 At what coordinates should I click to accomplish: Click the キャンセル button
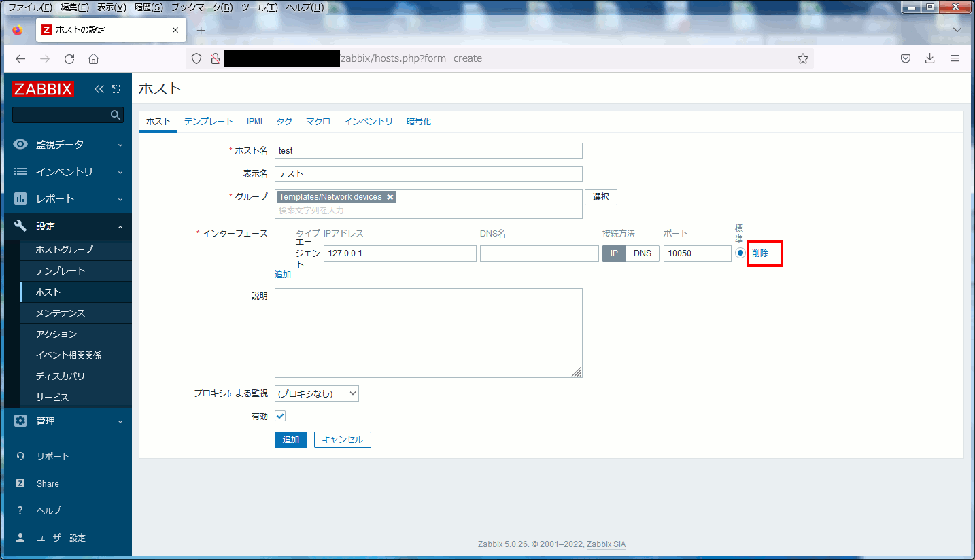click(x=343, y=440)
